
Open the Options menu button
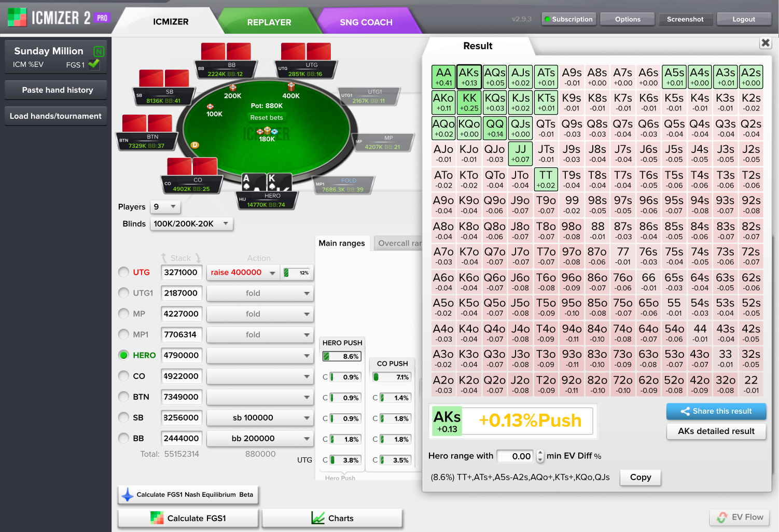628,19
